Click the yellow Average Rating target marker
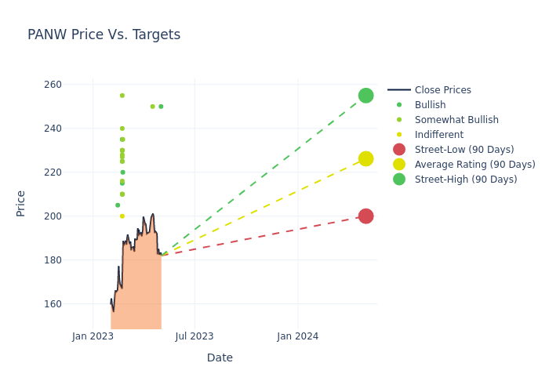This screenshot has height=392, width=549. coord(365,159)
